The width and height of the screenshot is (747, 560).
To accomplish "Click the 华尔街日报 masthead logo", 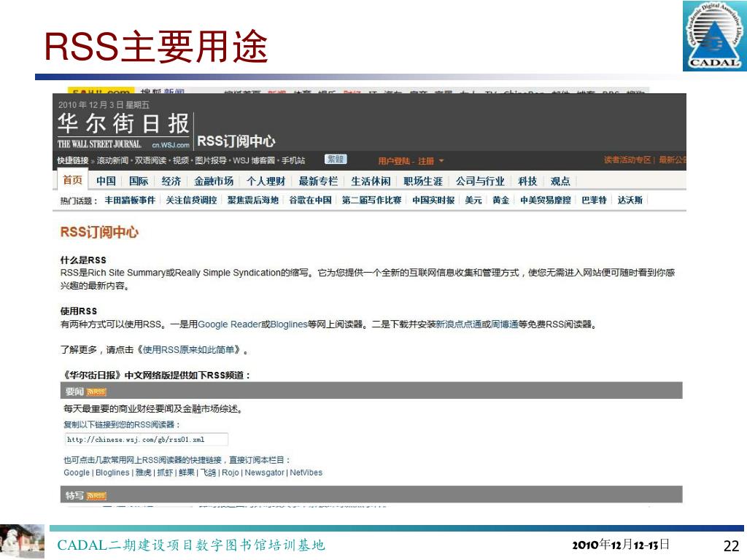I will (x=123, y=124).
